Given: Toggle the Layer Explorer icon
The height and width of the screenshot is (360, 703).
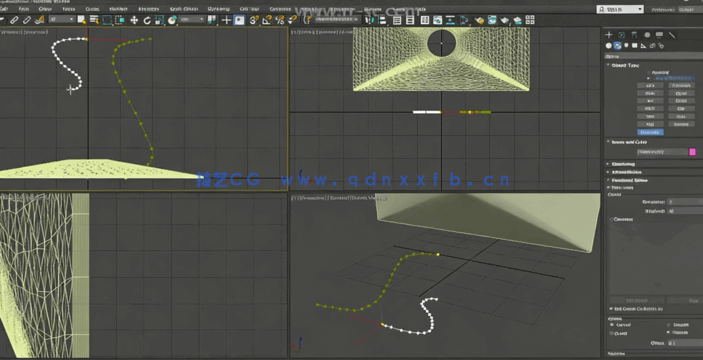Looking at the screenshot, I should (410, 20).
